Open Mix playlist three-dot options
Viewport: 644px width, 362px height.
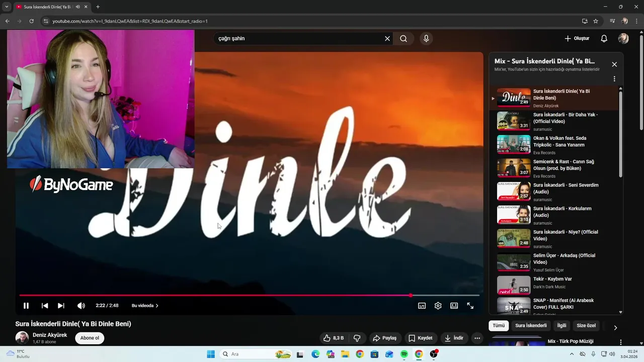tap(614, 79)
